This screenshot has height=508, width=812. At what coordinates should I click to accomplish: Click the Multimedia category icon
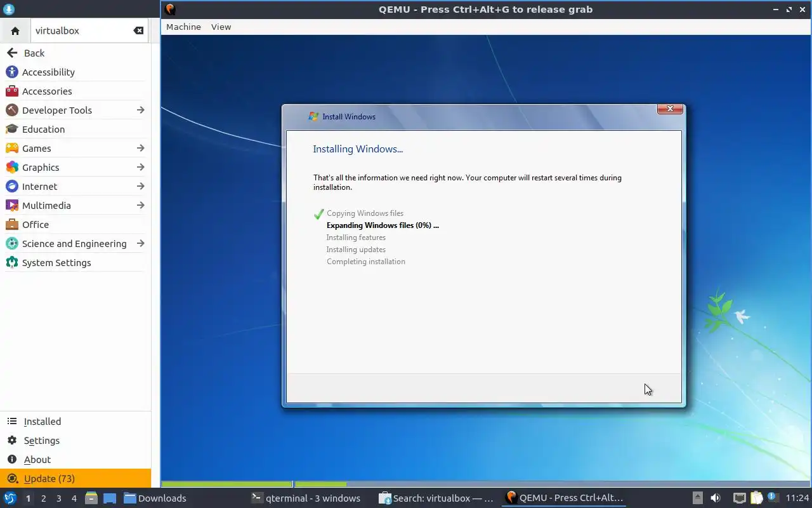point(11,206)
